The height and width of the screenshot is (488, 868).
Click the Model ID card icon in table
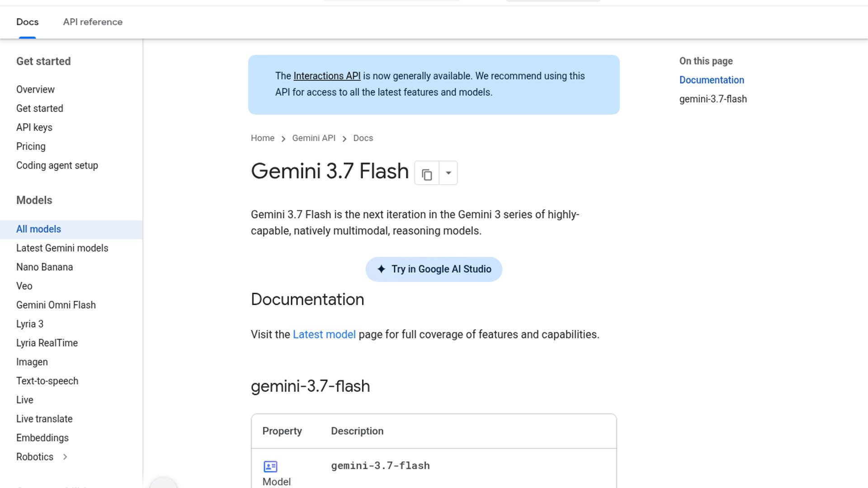[x=270, y=466]
